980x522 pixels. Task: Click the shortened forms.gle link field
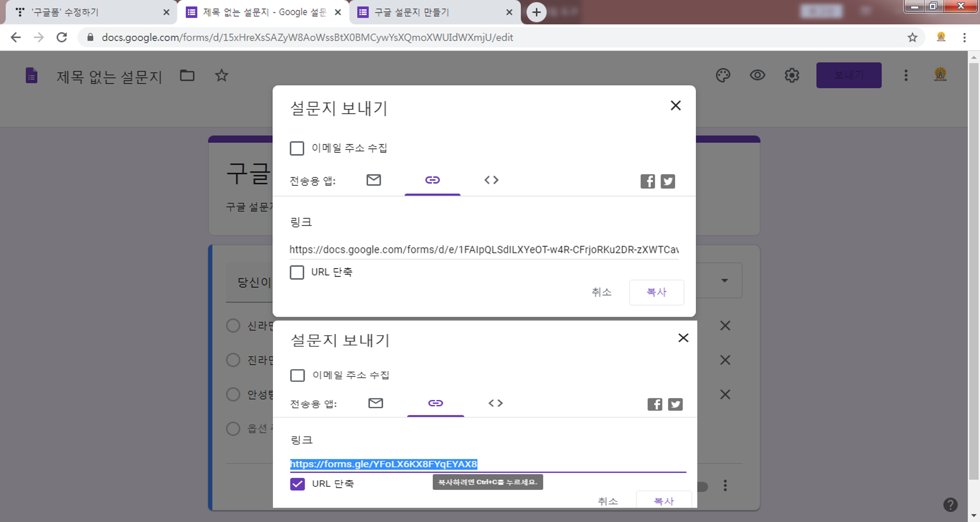(488, 464)
